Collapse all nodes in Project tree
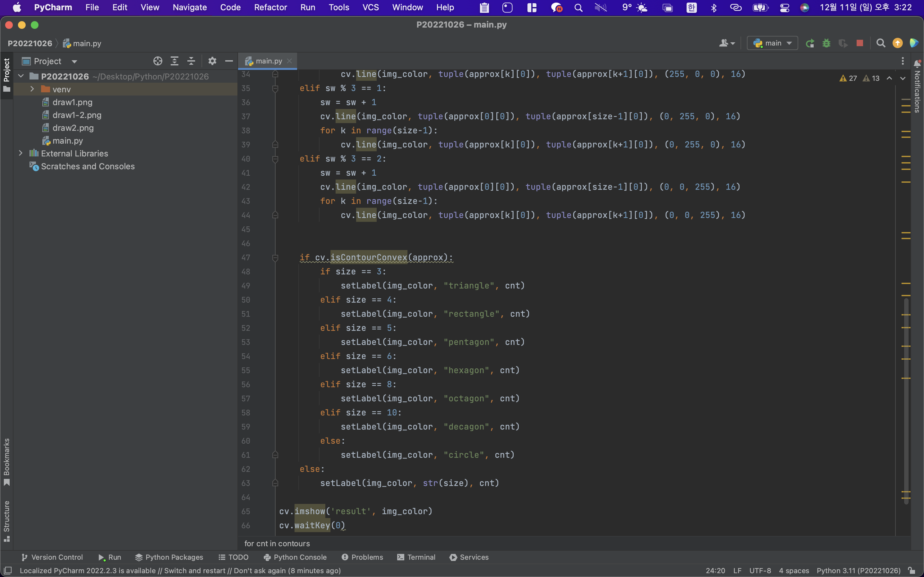Image resolution: width=924 pixels, height=577 pixels. [191, 61]
